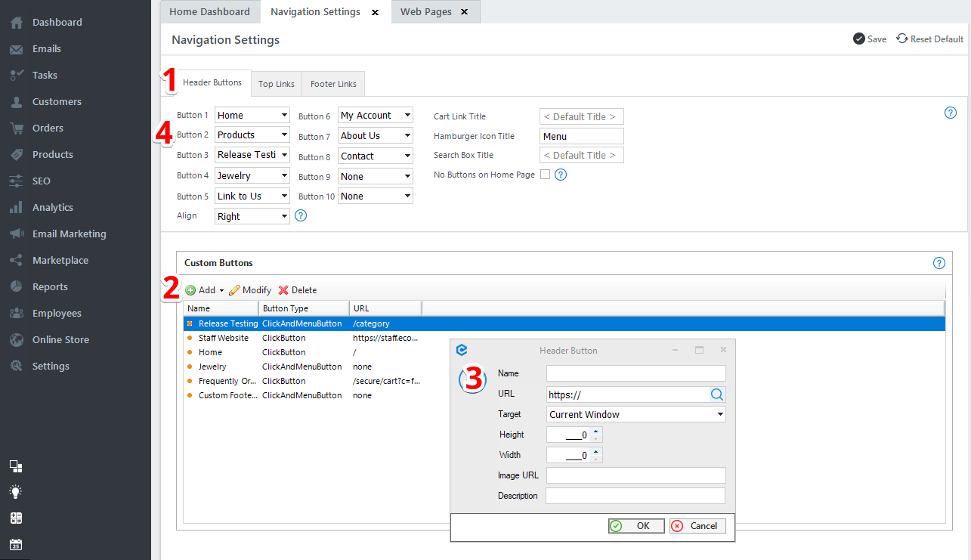971x560 pixels.
Task: Open the calendar icon in sidebar bottom
Action: pyautogui.click(x=16, y=544)
